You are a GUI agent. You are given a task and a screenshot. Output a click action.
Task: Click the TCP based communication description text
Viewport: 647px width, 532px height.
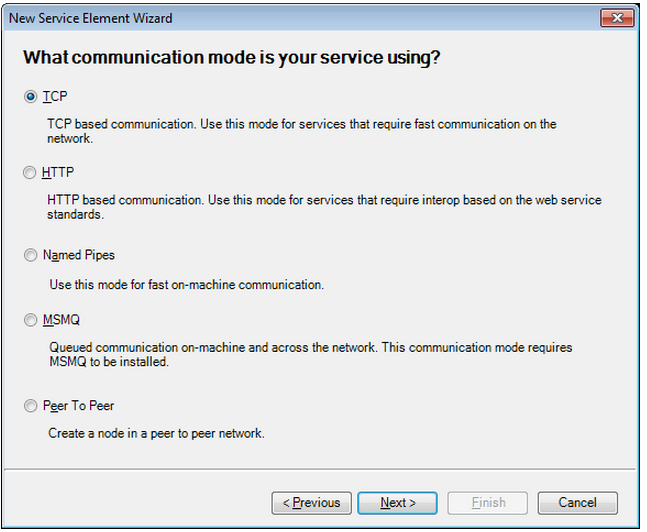tap(302, 131)
